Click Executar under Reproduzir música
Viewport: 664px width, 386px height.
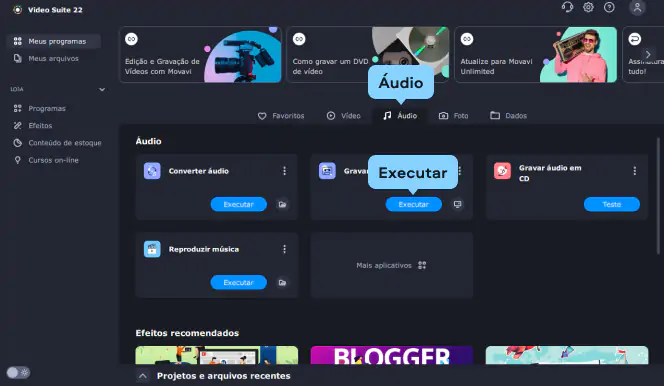click(238, 282)
